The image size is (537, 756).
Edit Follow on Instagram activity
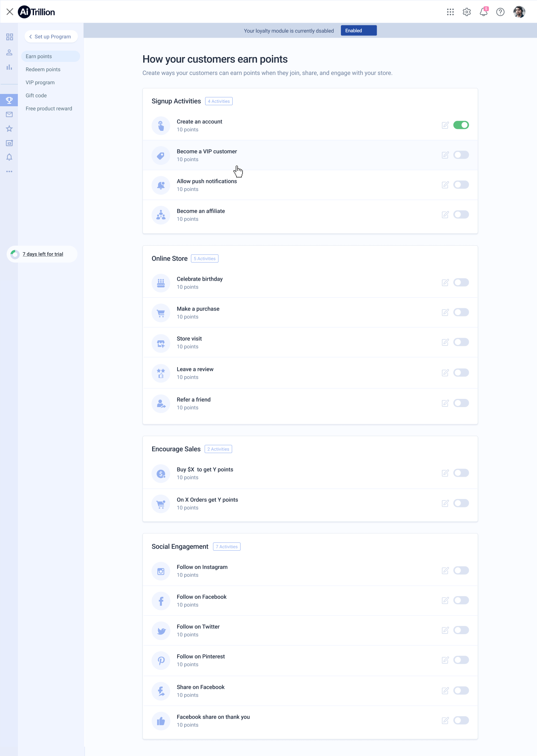(x=445, y=571)
